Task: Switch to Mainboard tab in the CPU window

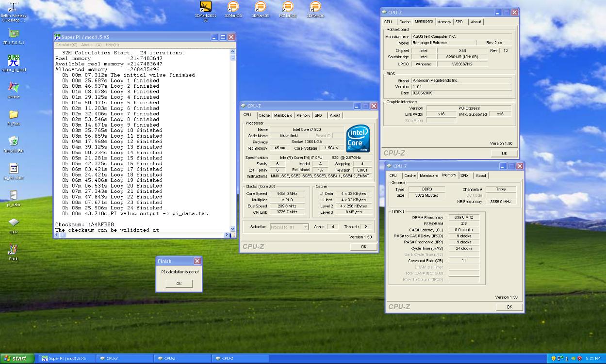Action: tap(283, 115)
